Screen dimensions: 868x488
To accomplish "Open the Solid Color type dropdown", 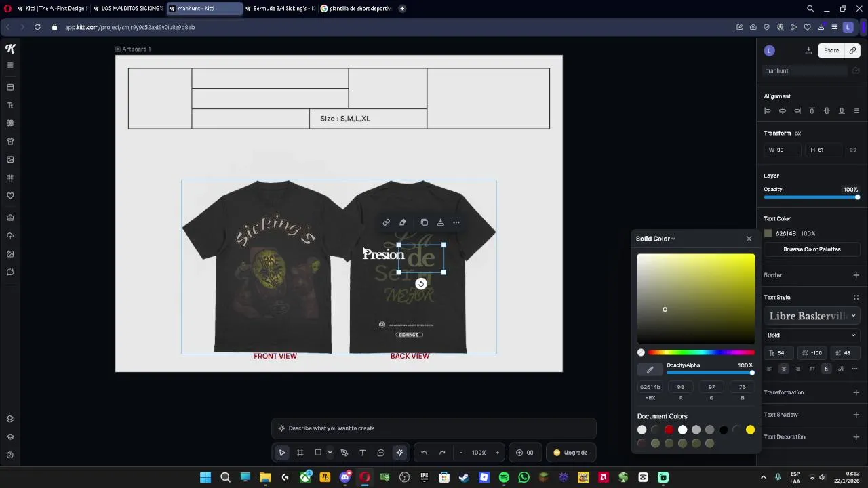I will [656, 239].
